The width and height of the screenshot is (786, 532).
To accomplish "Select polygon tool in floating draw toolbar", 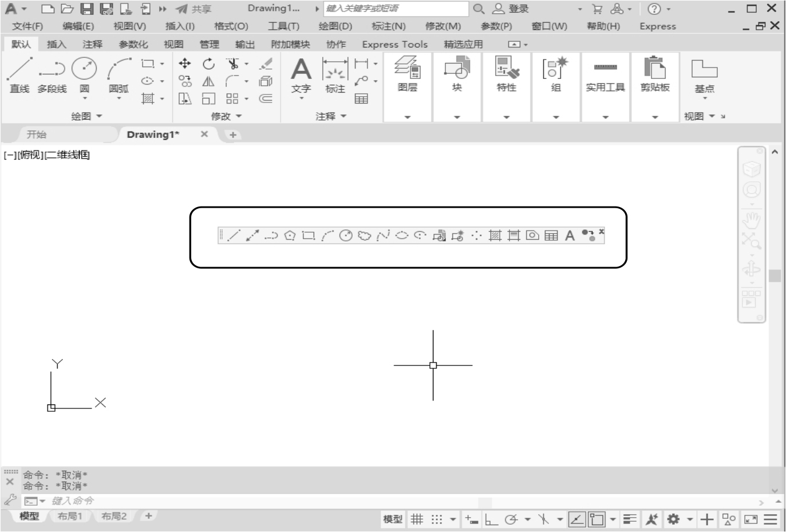I will tap(290, 236).
